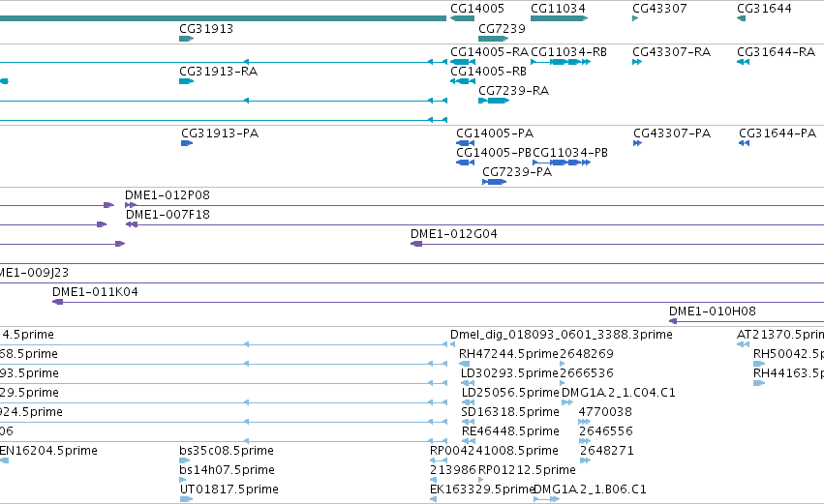Image resolution: width=824 pixels, height=504 pixels.
Task: Select the CG14005 gene label
Action: click(x=477, y=9)
